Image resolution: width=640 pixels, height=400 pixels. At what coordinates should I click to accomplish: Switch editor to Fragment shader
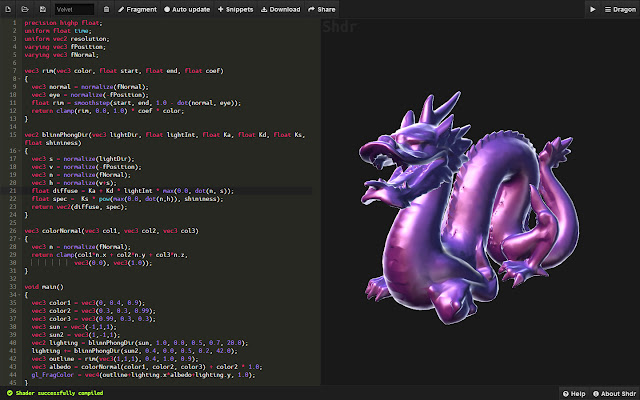pyautogui.click(x=137, y=9)
